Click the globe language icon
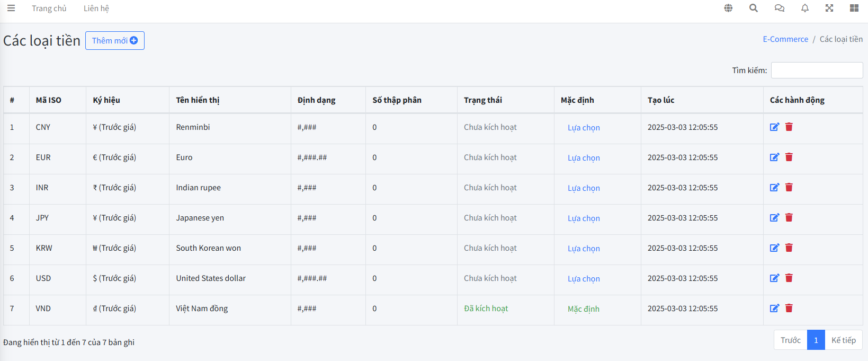Screen dimensions: 868x361 click(x=728, y=8)
